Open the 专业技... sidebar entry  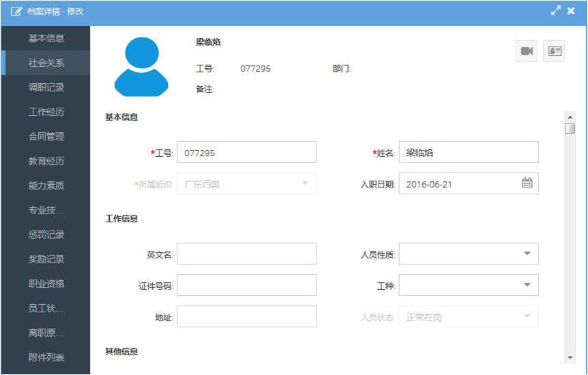pos(46,210)
